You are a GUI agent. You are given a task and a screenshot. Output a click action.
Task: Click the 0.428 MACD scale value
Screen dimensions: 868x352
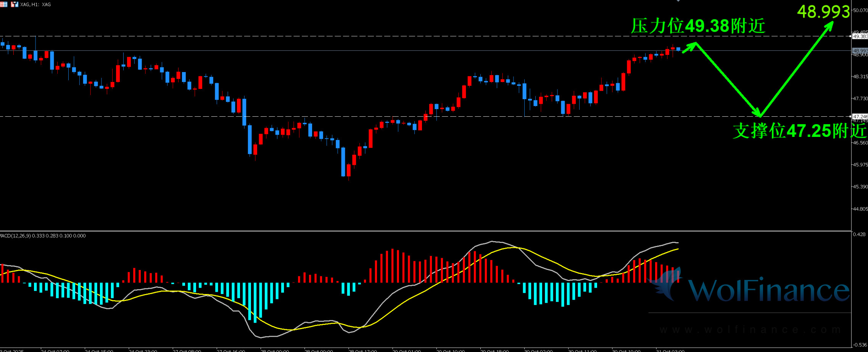[x=859, y=234]
